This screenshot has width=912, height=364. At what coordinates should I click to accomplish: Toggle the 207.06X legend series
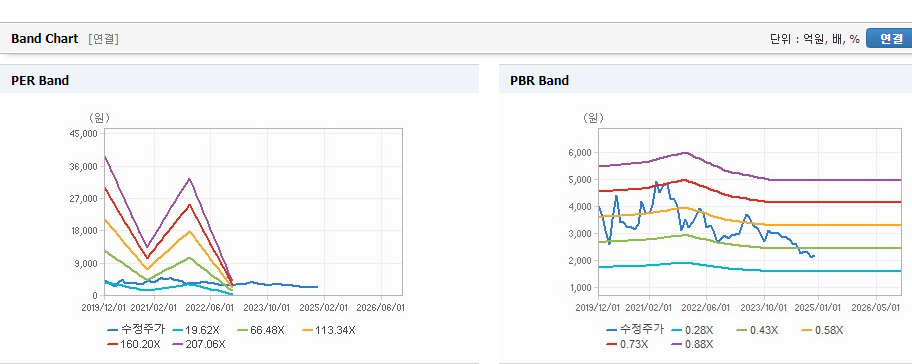click(198, 344)
